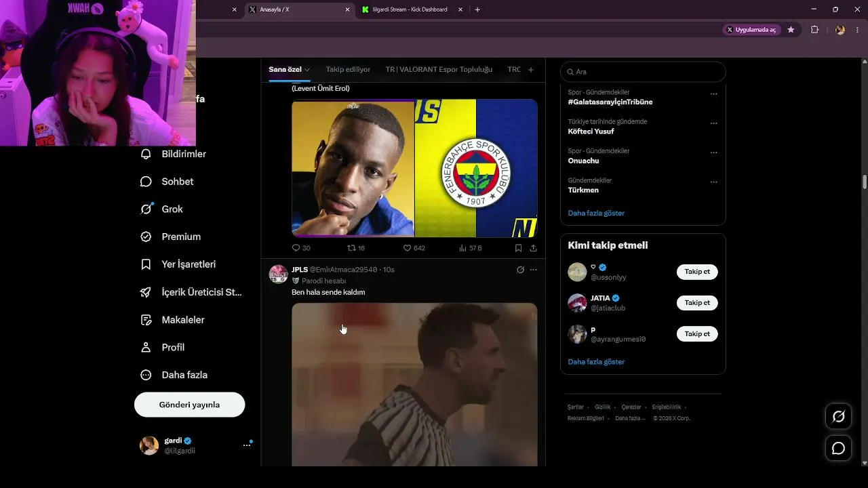The height and width of the screenshot is (488, 868).
Task: Bookmark this page with the star icon
Action: click(x=791, y=30)
